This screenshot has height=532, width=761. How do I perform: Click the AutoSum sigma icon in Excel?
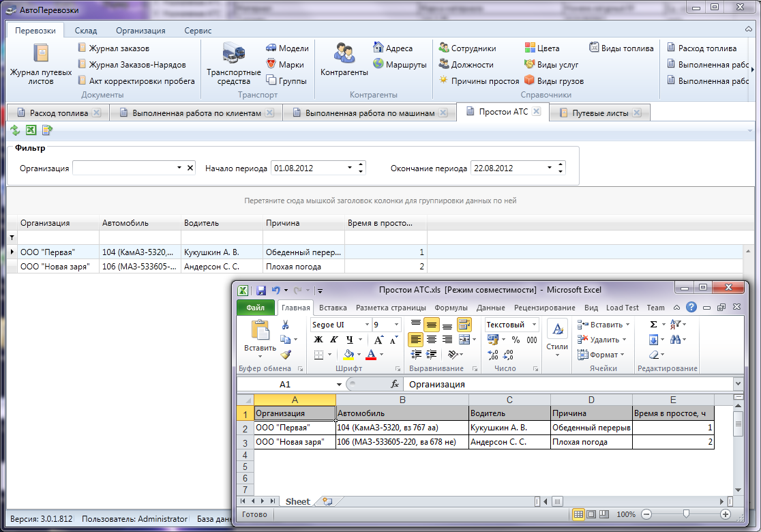click(x=653, y=325)
